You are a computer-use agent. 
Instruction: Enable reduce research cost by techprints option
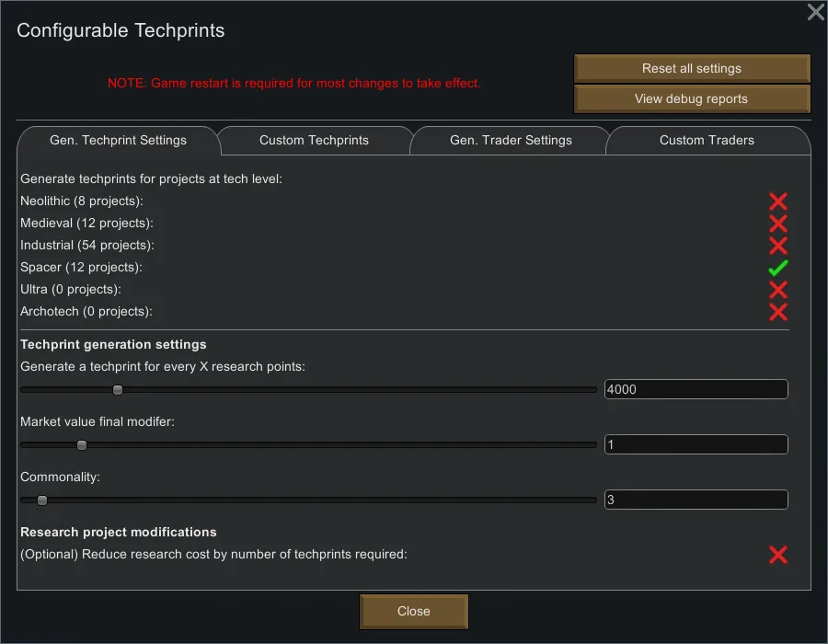pos(777,555)
